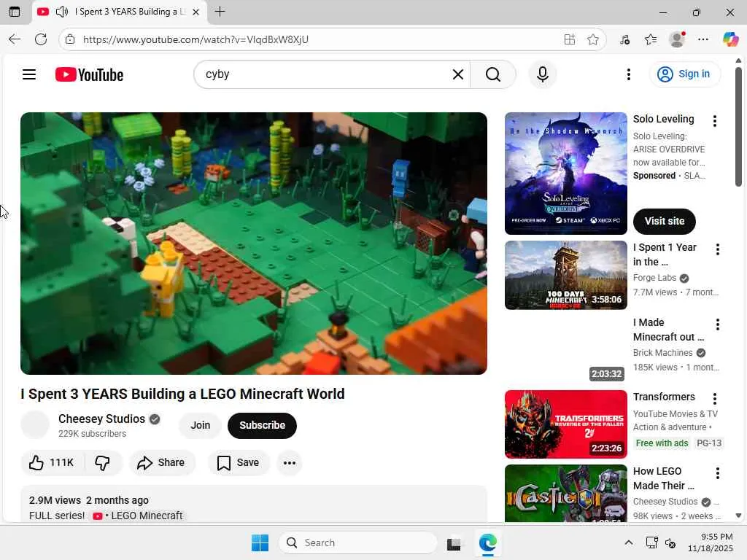747x560 pixels.
Task: Open Edge profile avatar
Action: click(677, 39)
